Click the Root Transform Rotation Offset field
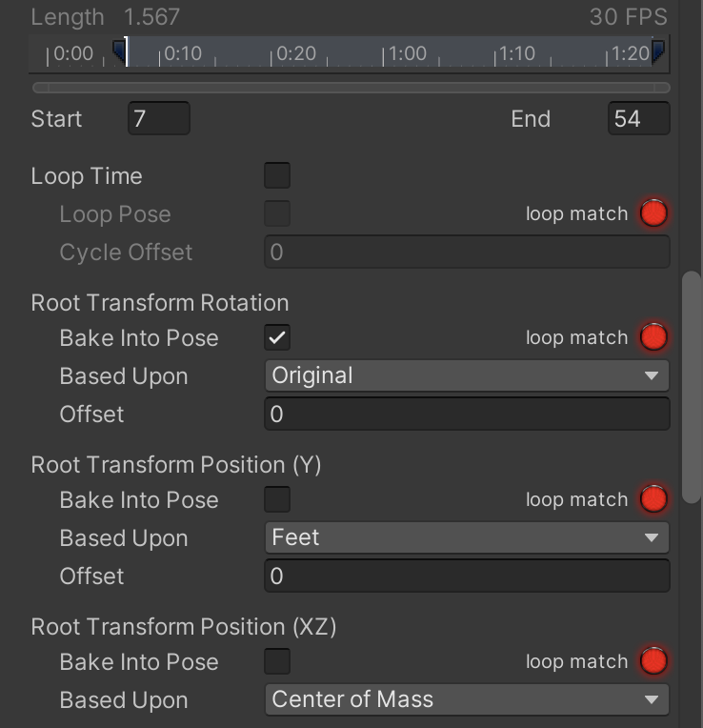This screenshot has height=728, width=703. click(x=466, y=415)
